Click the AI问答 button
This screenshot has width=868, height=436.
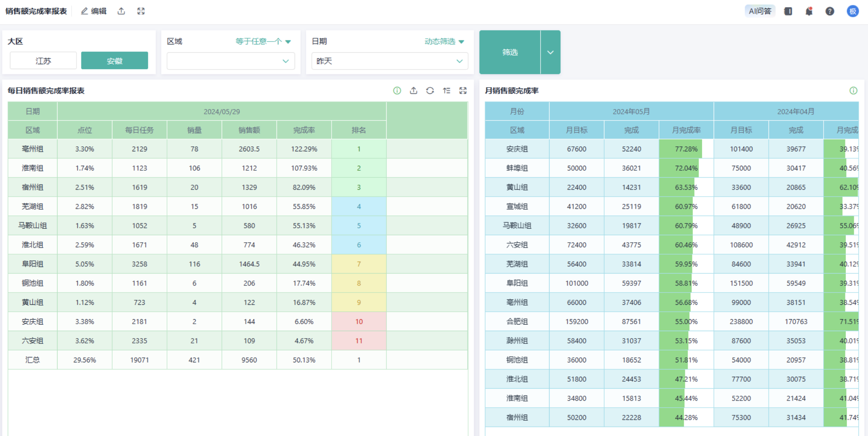(x=759, y=11)
